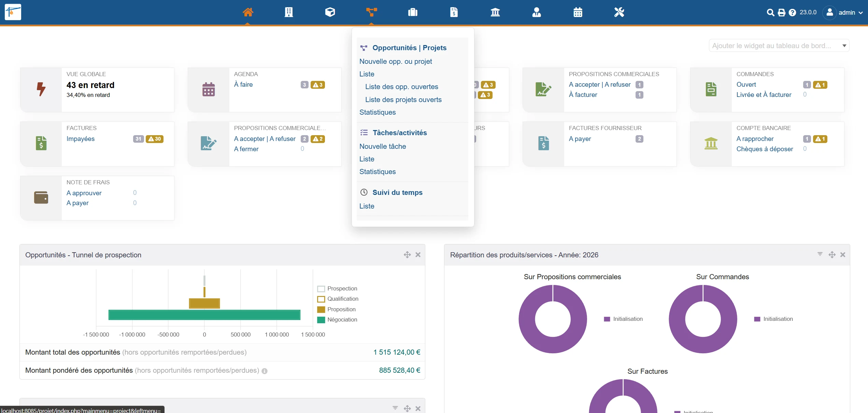The image size is (868, 413).
Task: Click the À faire agenda link
Action: tap(243, 85)
